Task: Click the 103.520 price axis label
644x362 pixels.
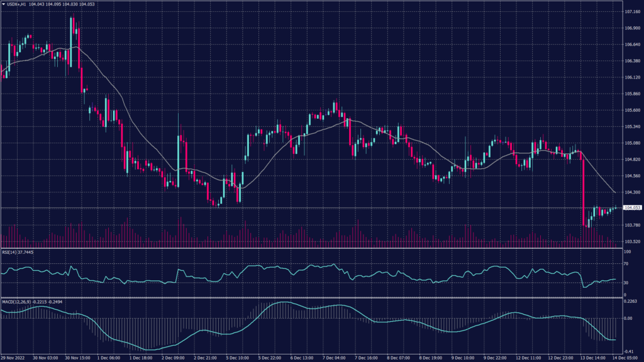Action: tap(631, 241)
